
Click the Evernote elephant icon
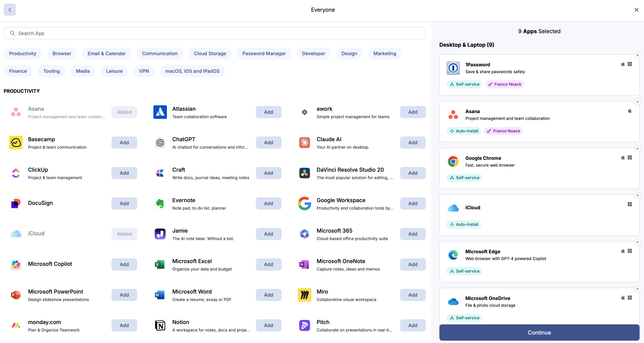click(160, 203)
